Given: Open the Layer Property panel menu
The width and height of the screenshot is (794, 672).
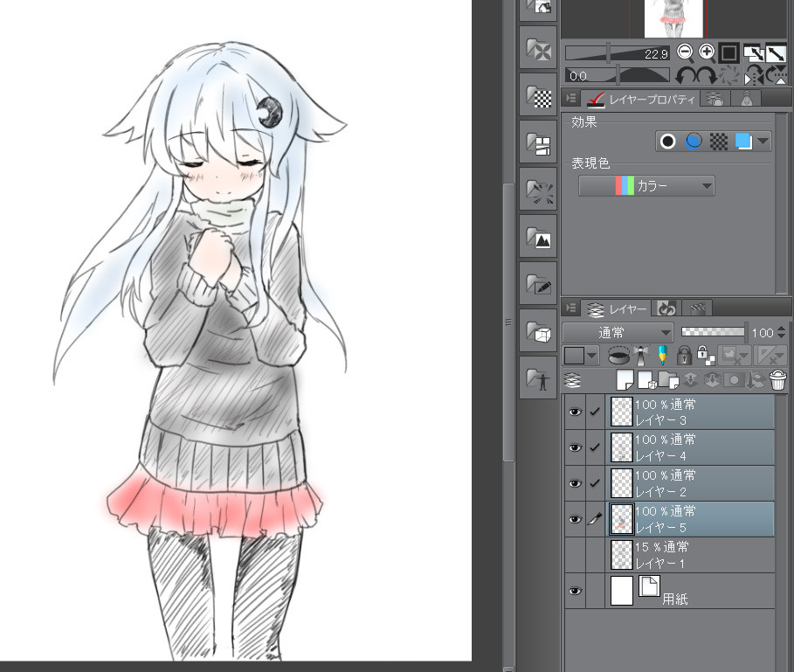Looking at the screenshot, I should click(571, 98).
